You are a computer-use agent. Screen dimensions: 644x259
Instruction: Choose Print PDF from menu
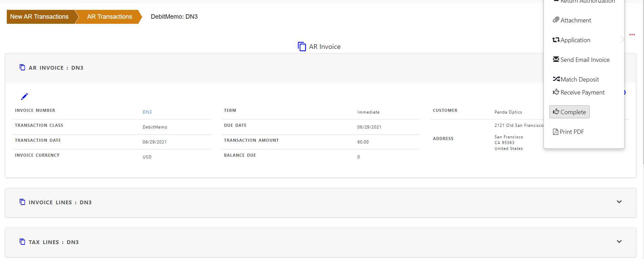[x=572, y=132]
